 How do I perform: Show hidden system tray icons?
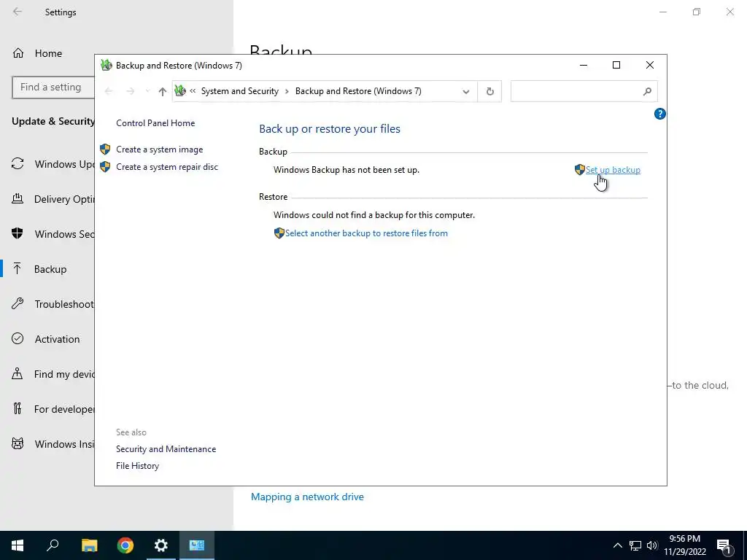coord(617,545)
